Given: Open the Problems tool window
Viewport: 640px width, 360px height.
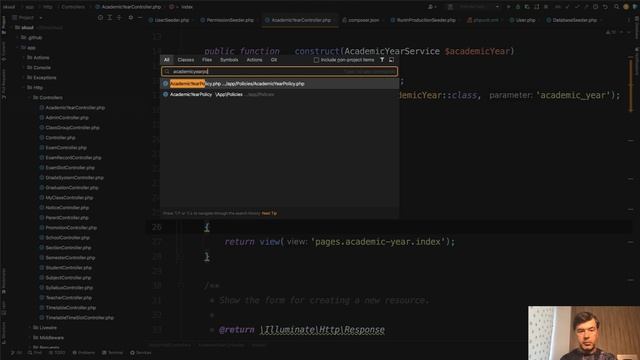Looking at the screenshot, I should (84, 353).
